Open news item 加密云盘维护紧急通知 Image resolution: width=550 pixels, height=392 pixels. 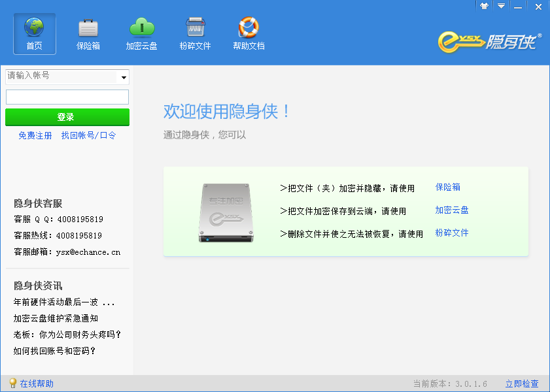pos(56,319)
